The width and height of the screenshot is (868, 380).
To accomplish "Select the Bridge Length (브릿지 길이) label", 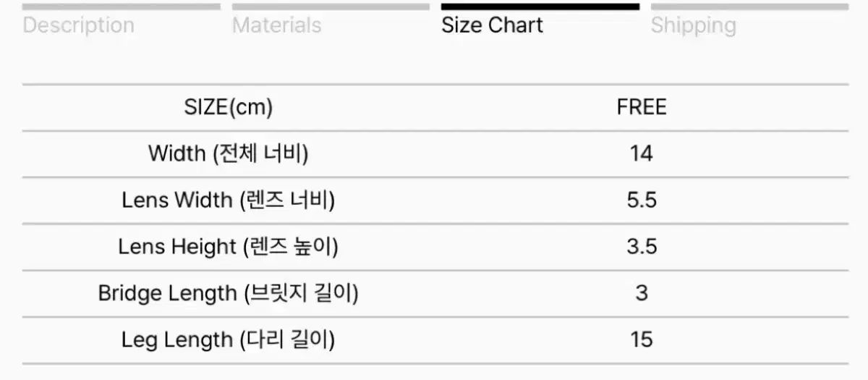I will 229,293.
